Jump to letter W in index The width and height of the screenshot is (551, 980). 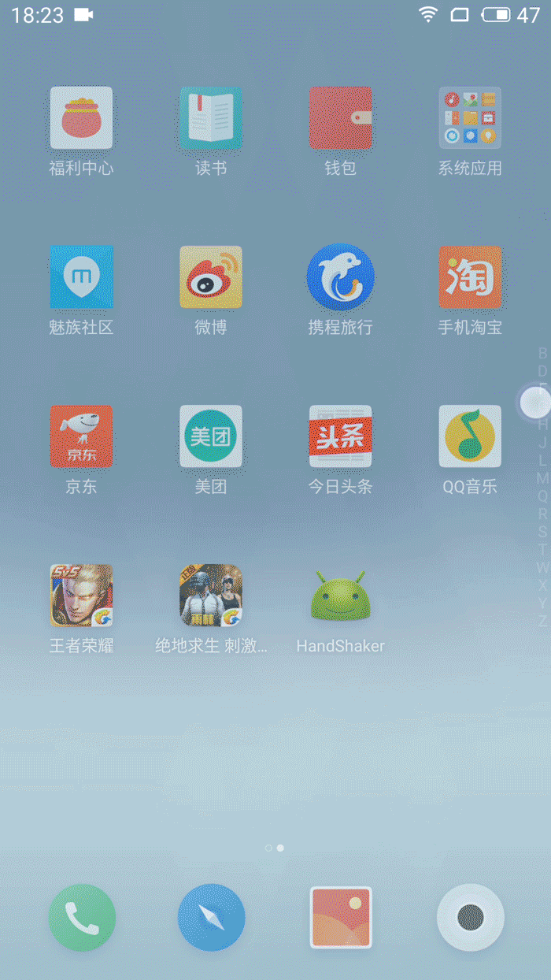pos(542,567)
